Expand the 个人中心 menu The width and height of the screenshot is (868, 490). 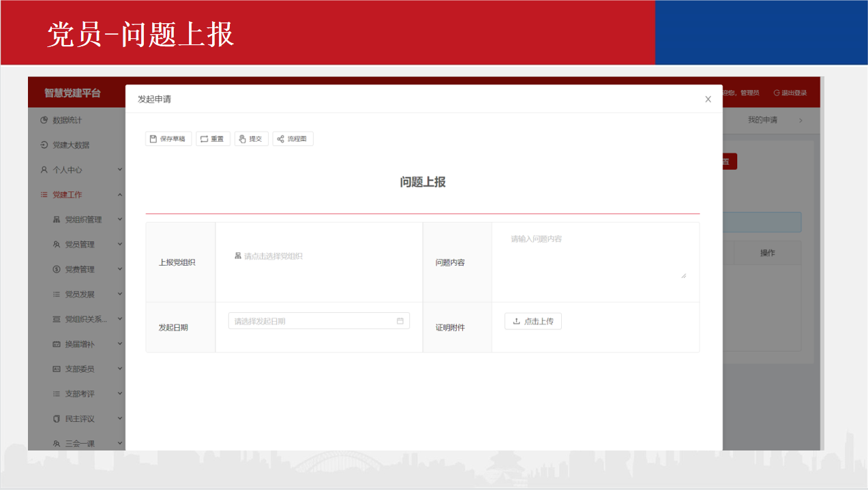(x=120, y=170)
